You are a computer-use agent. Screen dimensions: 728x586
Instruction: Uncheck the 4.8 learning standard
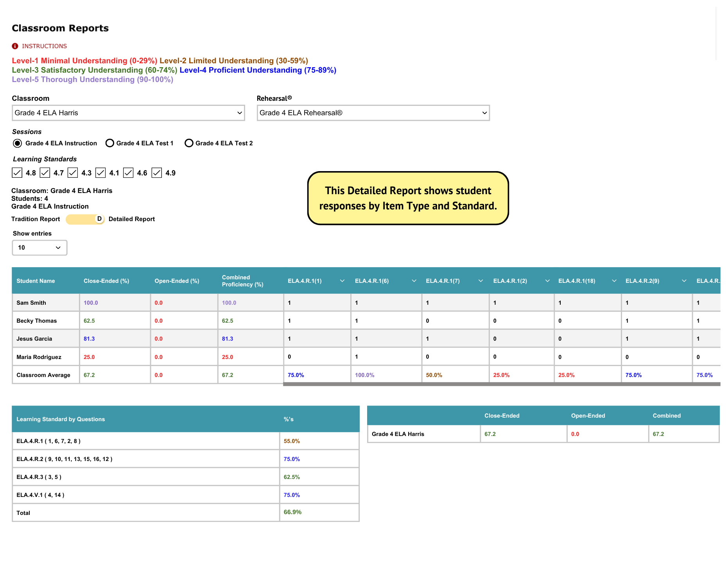(17, 173)
